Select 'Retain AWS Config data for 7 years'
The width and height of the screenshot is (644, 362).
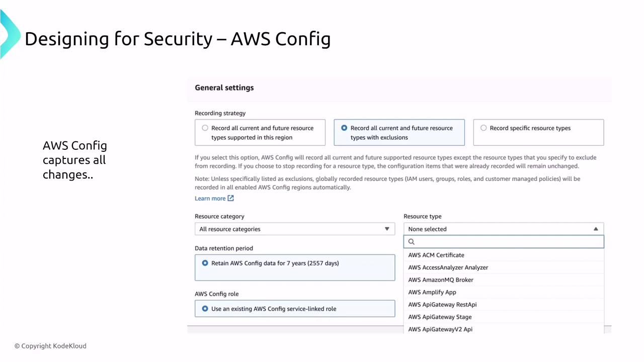coord(205,263)
